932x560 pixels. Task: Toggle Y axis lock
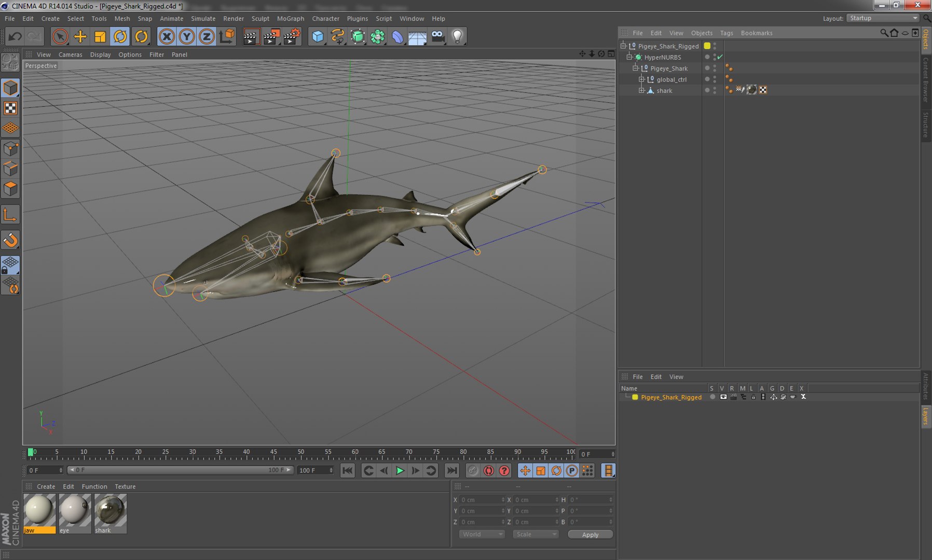pyautogui.click(x=187, y=36)
